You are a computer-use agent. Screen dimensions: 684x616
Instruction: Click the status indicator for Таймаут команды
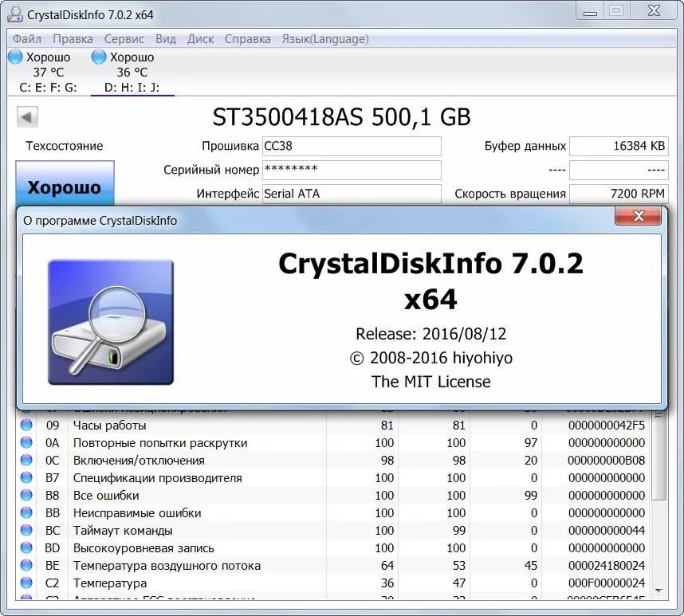(x=24, y=530)
